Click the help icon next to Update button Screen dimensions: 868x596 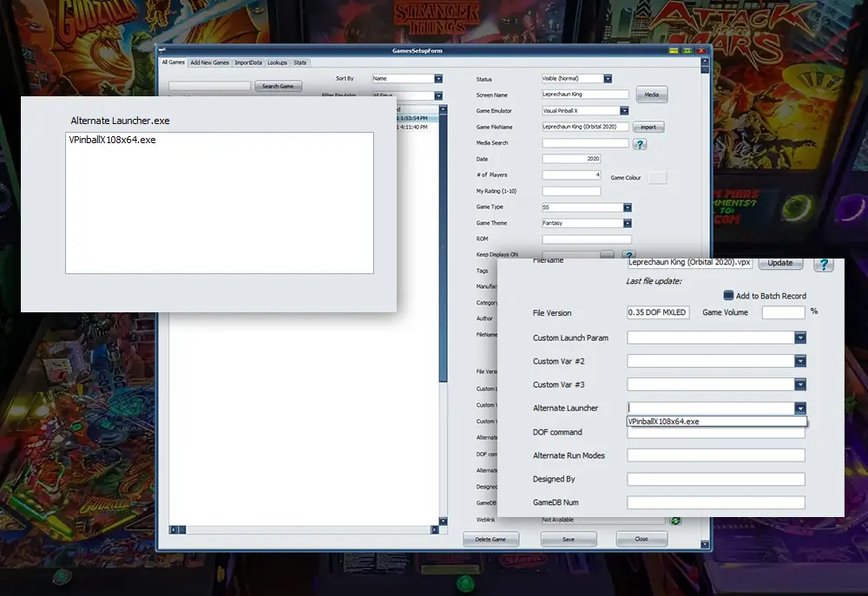point(824,264)
